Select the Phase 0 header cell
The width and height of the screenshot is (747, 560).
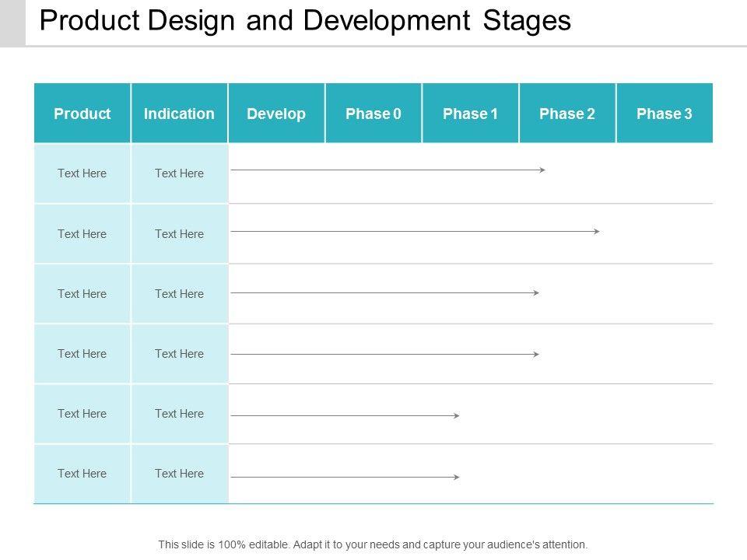tap(373, 114)
